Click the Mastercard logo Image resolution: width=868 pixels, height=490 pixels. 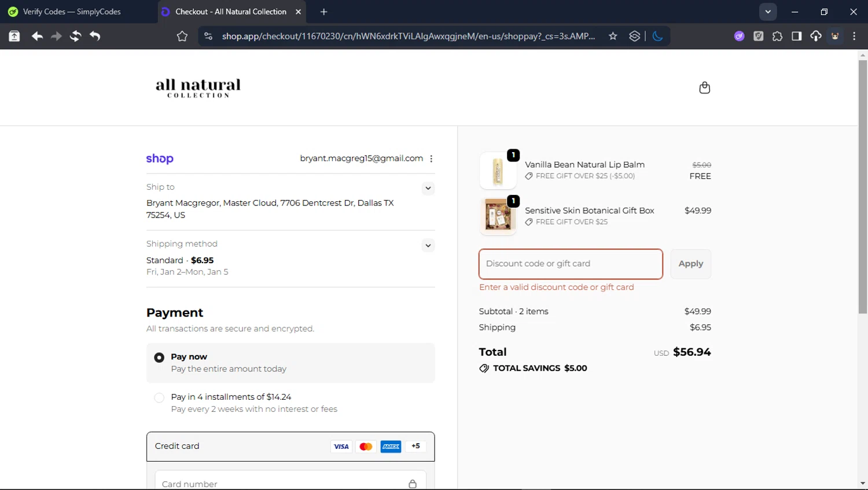point(366,447)
